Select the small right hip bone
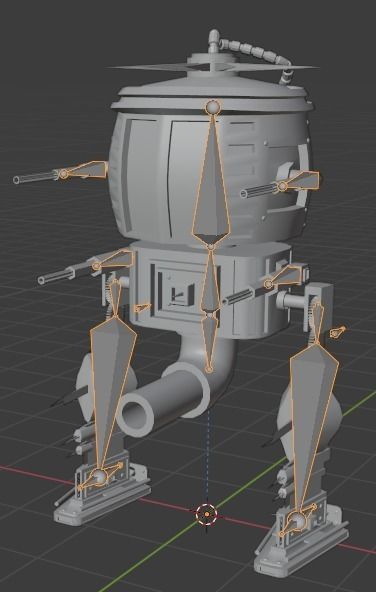376x592 pixels. pyautogui.click(x=318, y=324)
